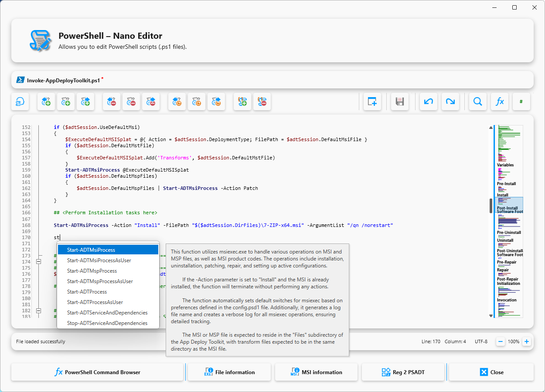Zoom in with the plus button
Image resolution: width=545 pixels, height=392 pixels.
[x=527, y=341]
